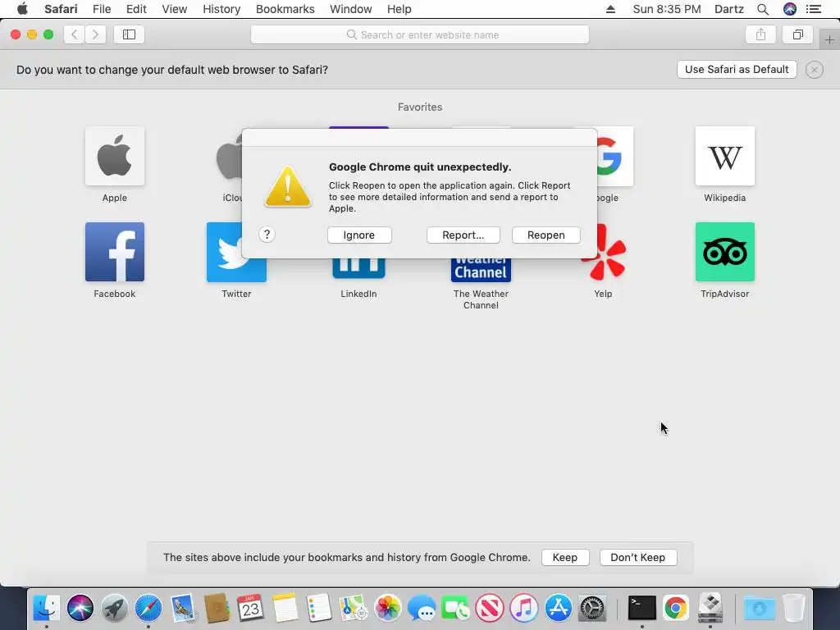Open the Twitter favorite tile
Viewport: 840px width, 630px height.
point(236,252)
